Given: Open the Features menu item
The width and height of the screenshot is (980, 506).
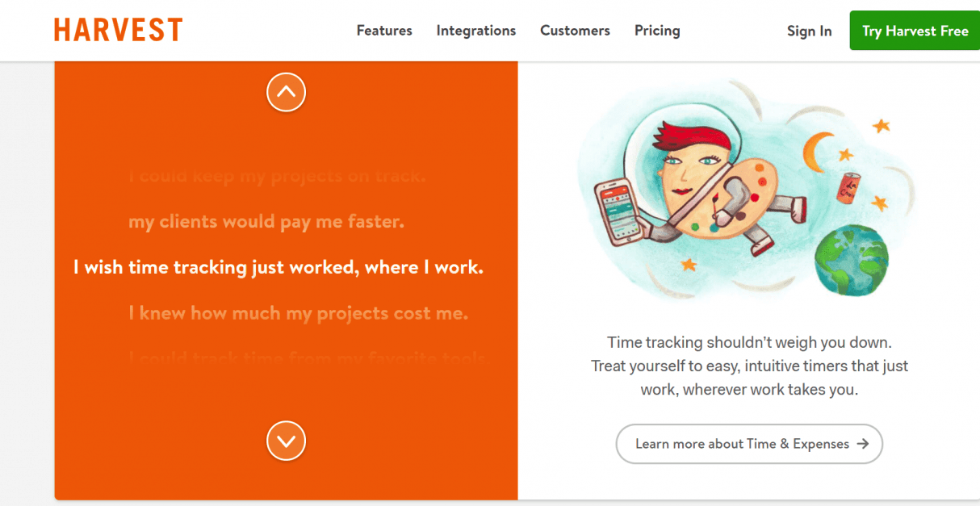Looking at the screenshot, I should pos(384,31).
